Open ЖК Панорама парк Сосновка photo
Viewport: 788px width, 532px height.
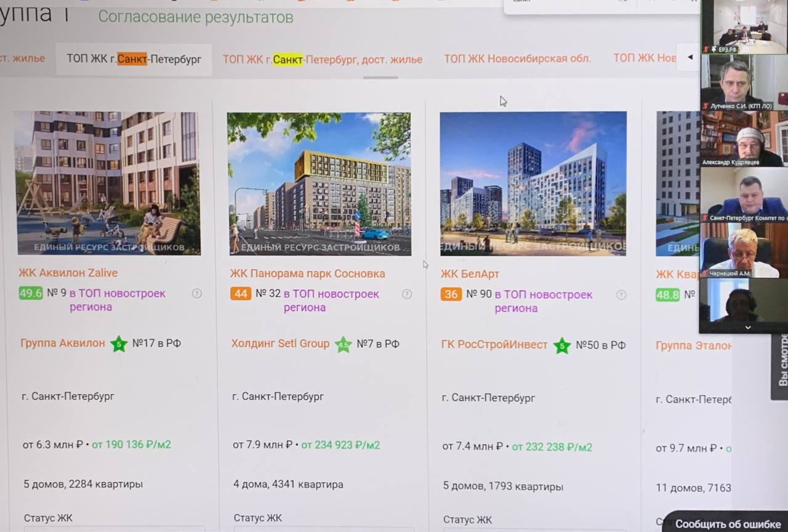coord(319,183)
